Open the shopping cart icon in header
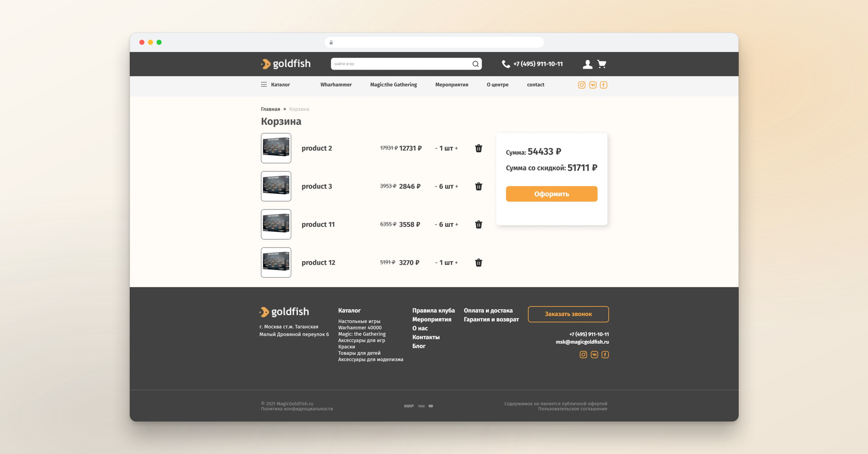 (602, 64)
